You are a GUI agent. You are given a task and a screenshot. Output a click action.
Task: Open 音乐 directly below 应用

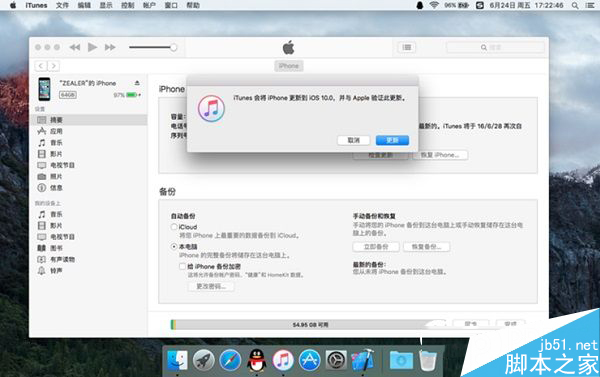(88, 143)
